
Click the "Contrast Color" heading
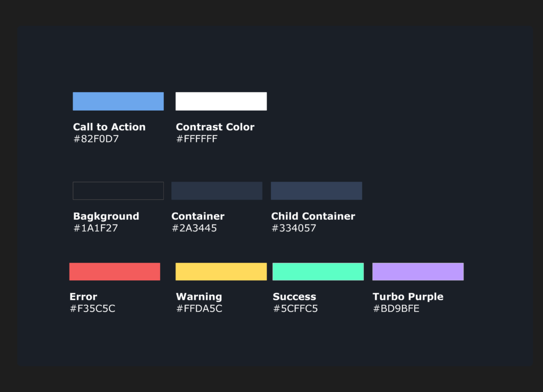pos(215,127)
